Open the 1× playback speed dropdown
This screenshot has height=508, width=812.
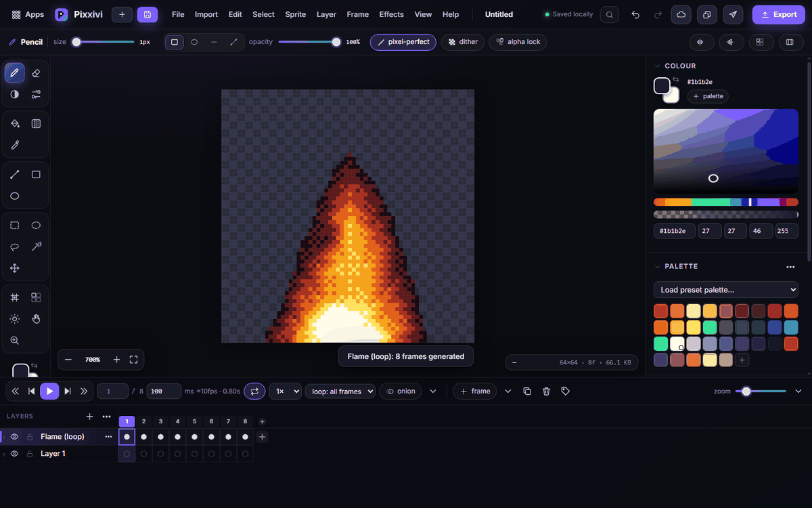click(285, 391)
